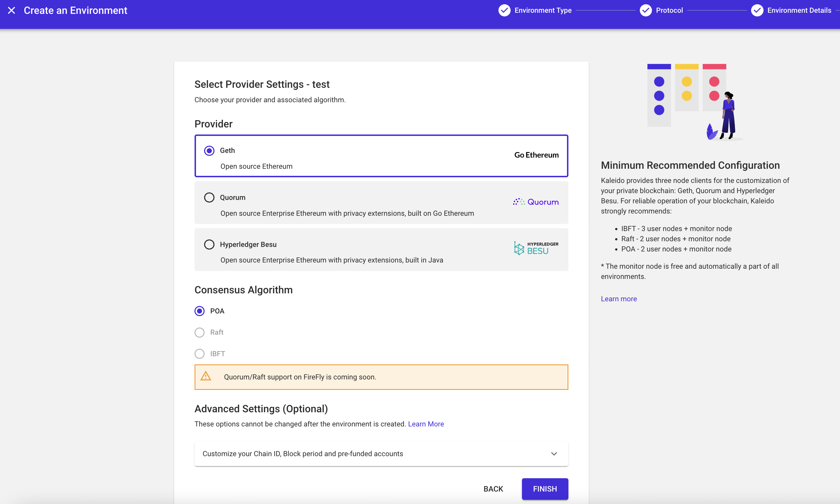Open Customize your Chain ID panel
The width and height of the screenshot is (840, 504).
click(x=381, y=454)
